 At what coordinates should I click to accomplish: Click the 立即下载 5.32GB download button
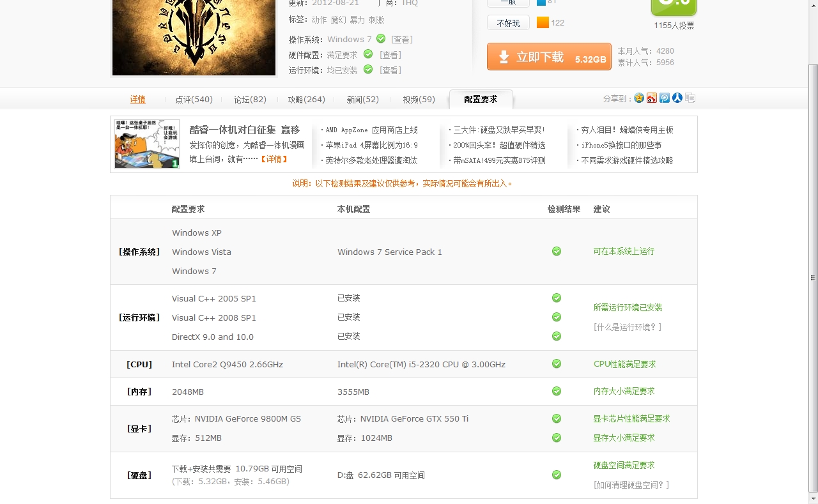549,57
